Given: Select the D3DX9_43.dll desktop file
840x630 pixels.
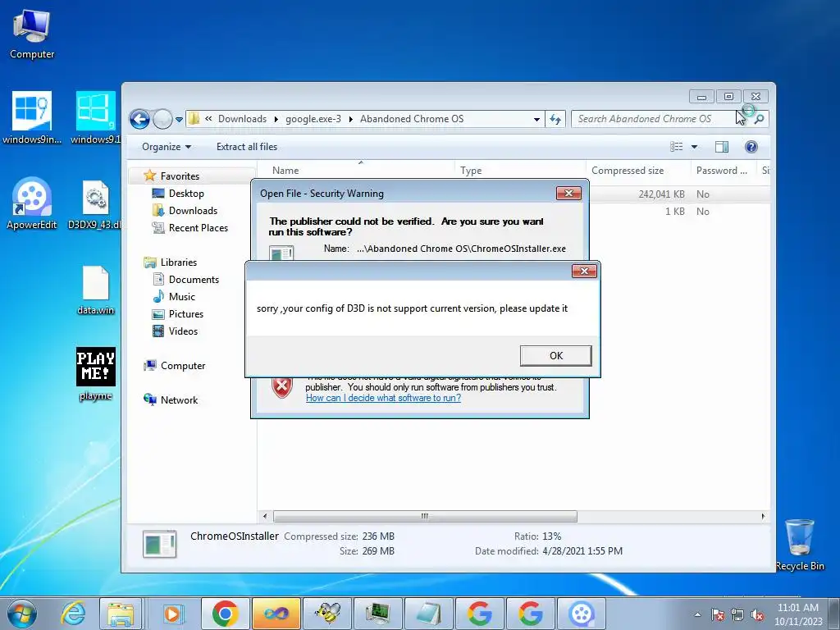Looking at the screenshot, I should click(x=95, y=204).
